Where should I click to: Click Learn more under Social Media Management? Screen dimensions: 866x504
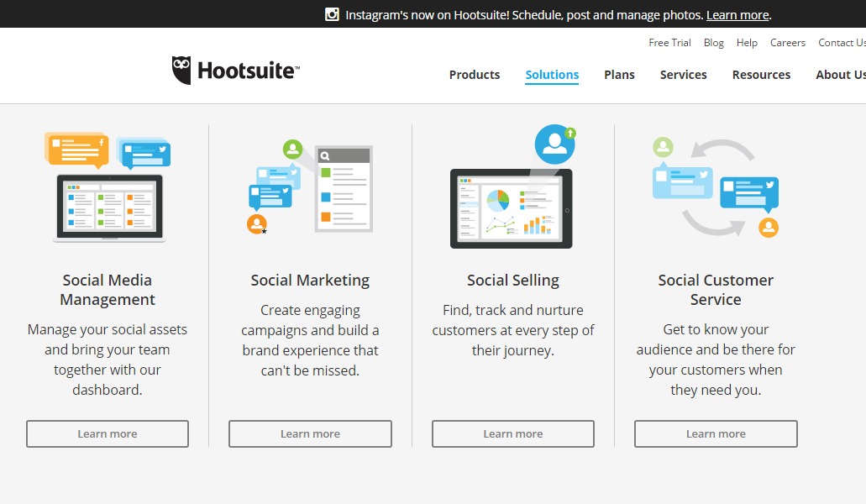coord(108,433)
